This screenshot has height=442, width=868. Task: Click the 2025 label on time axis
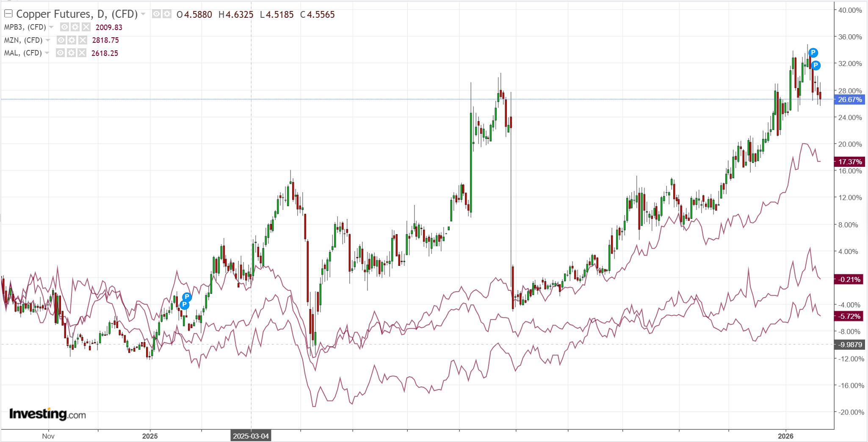point(150,436)
